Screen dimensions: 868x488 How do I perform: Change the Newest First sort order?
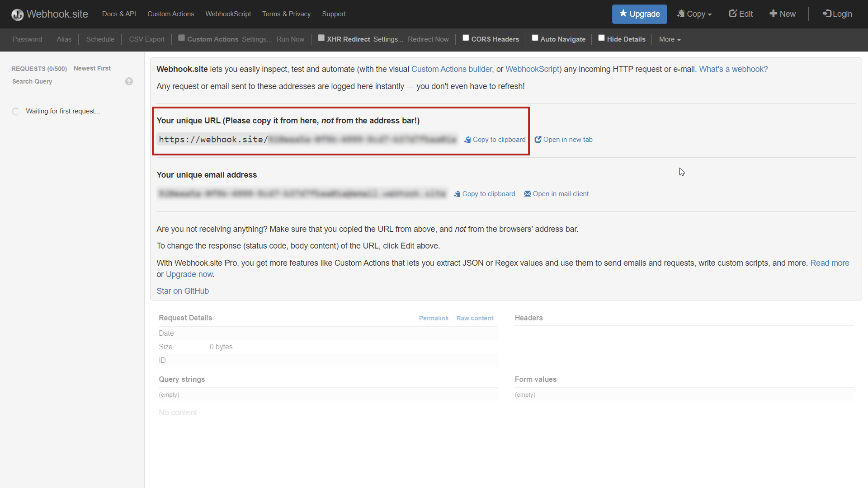[x=92, y=68]
